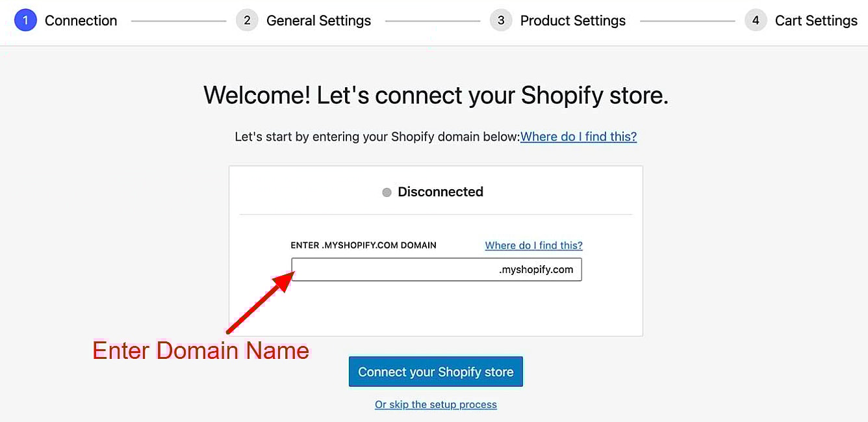Click "Where do I find this?" above the domain field
The image size is (868, 422).
coord(533,245)
